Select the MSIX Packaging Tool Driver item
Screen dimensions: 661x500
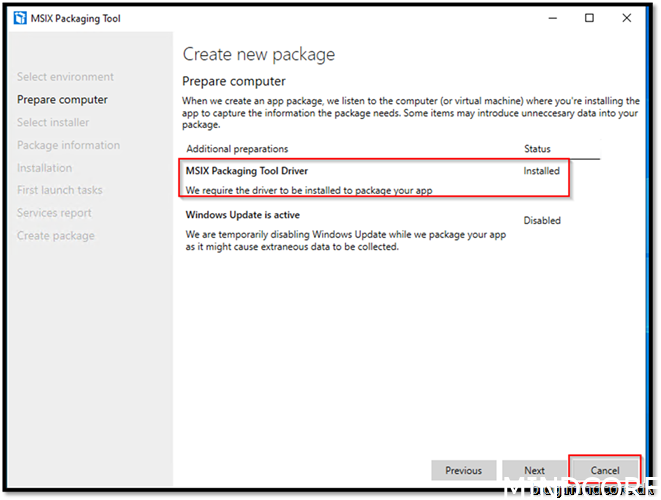tap(247, 171)
